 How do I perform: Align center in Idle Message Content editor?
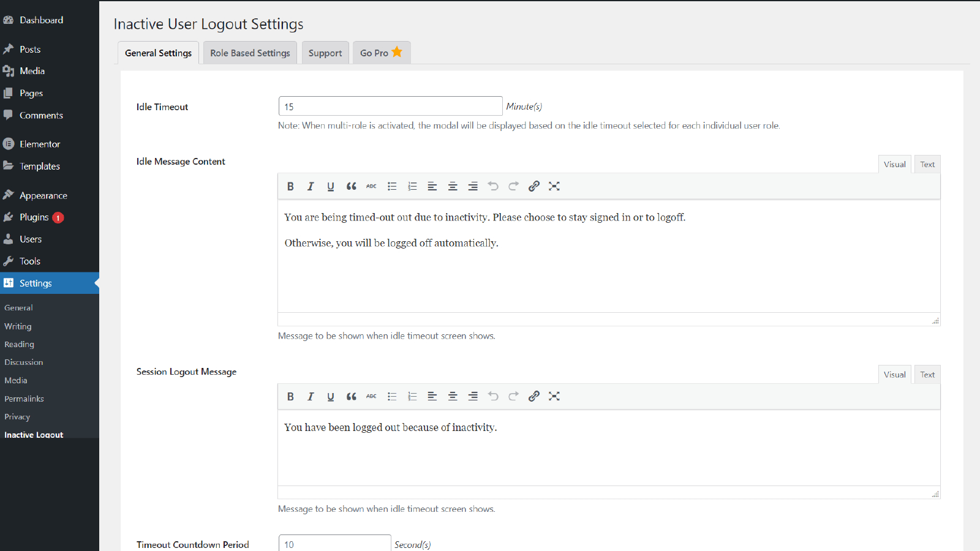(453, 186)
